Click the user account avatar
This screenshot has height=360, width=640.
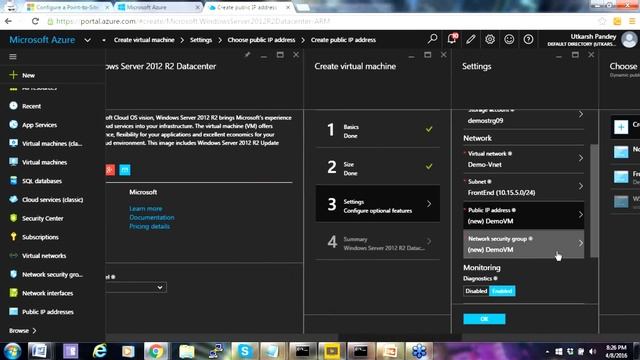(629, 40)
